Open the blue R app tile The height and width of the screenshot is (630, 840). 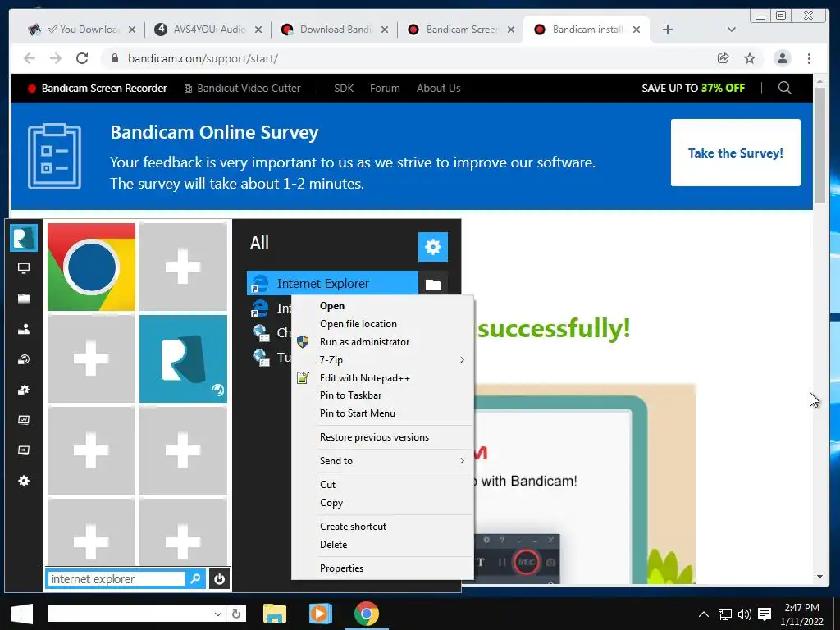click(x=183, y=358)
